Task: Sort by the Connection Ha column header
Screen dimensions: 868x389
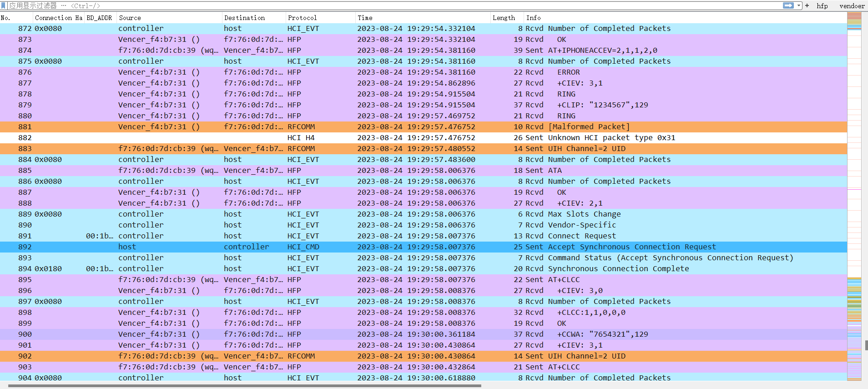Action: 59,18
